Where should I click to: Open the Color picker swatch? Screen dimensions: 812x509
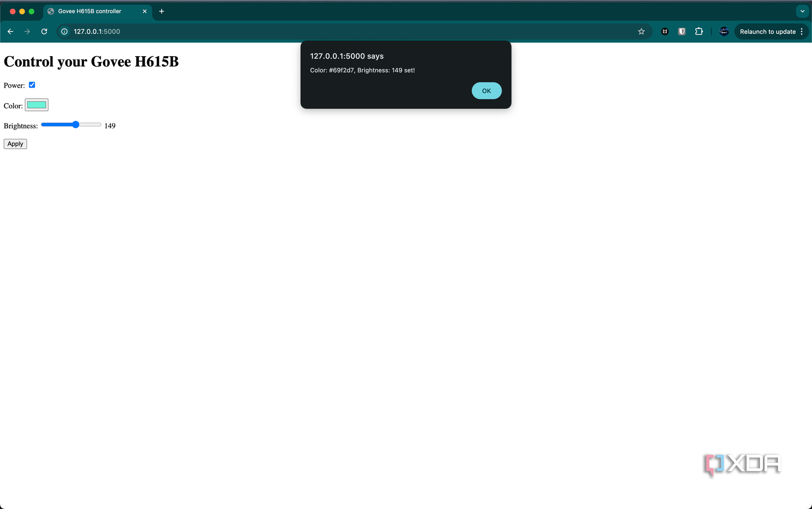click(x=36, y=105)
